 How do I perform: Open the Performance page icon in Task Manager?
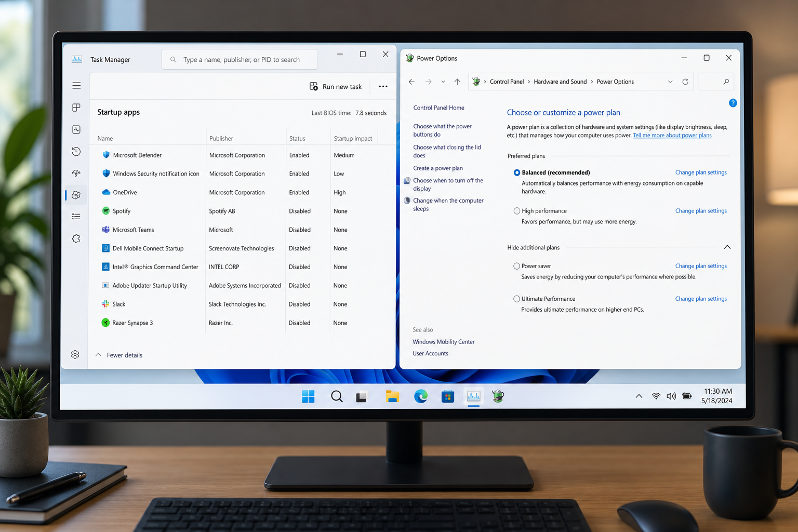(76, 129)
